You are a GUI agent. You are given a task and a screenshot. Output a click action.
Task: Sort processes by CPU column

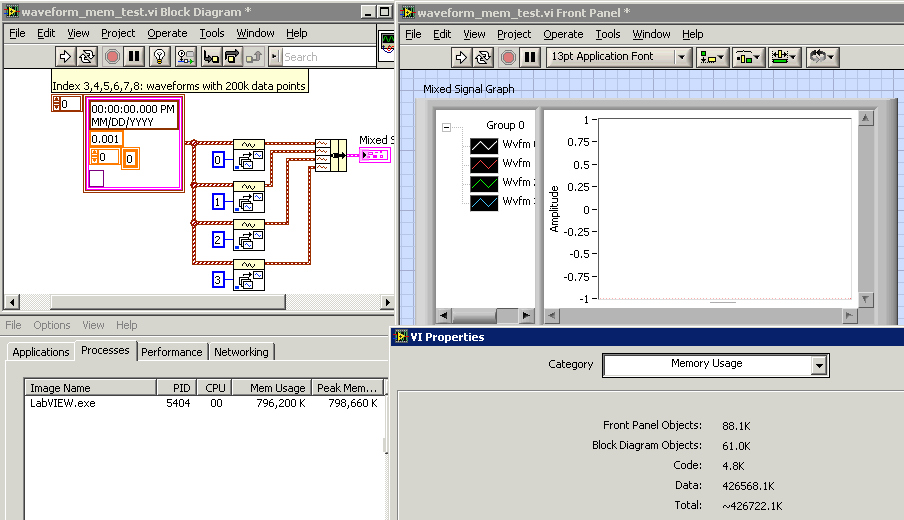point(215,388)
